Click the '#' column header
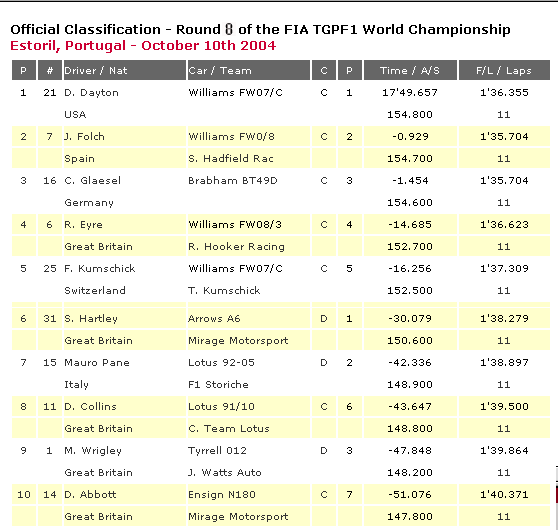 point(50,70)
